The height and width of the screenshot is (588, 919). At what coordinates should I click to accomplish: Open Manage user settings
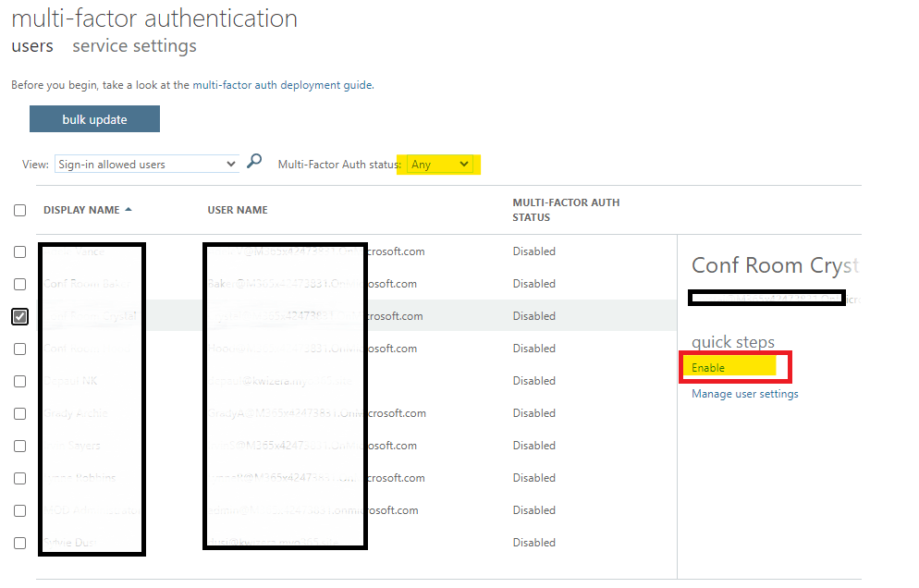tap(747, 392)
